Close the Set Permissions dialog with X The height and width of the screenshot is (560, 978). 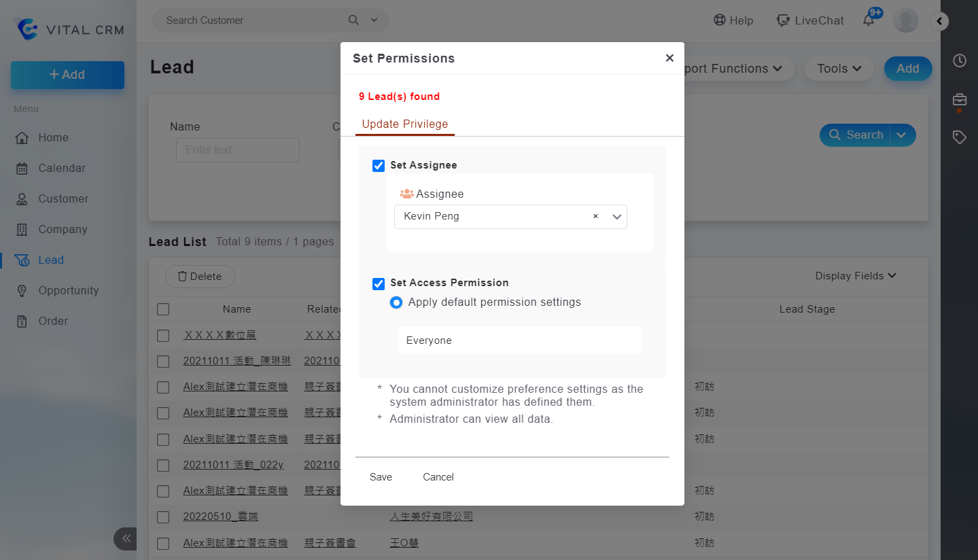669,58
